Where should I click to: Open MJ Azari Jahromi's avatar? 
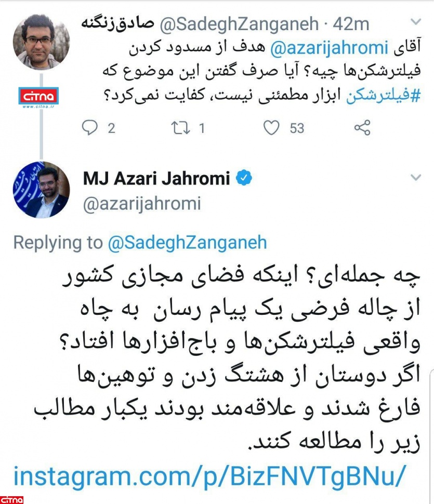click(41, 190)
